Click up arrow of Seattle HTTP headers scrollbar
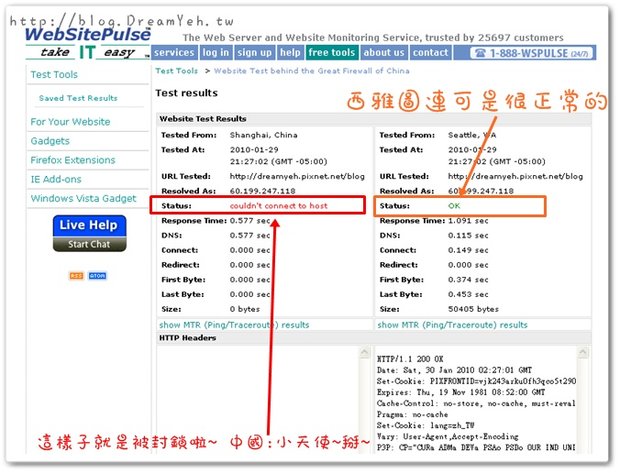This screenshot has height=473, width=620. 583,352
